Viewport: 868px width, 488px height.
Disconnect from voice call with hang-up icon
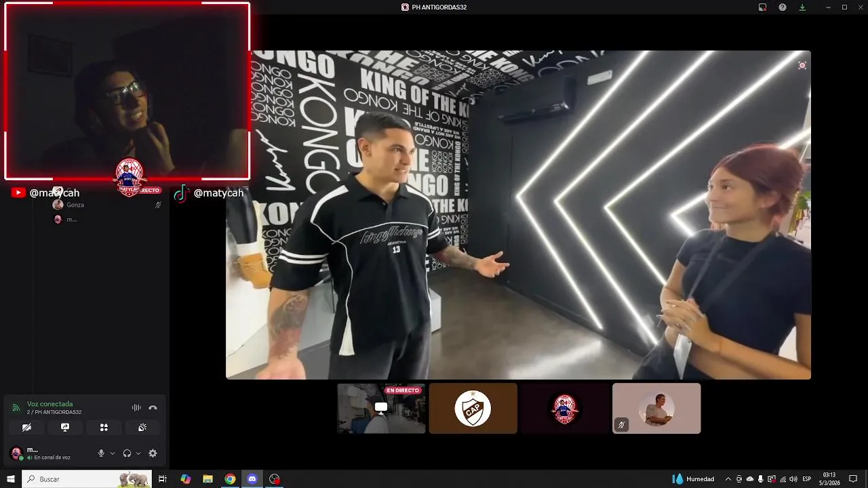pyautogui.click(x=153, y=408)
